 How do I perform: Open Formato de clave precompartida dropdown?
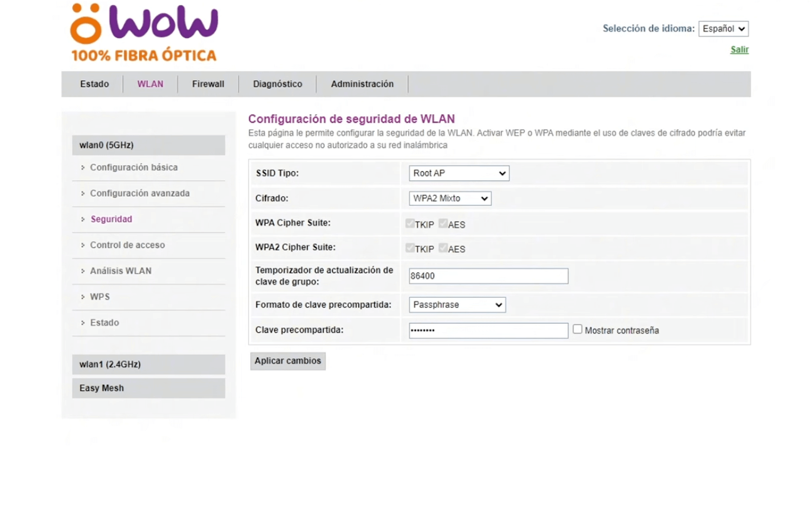pos(457,305)
